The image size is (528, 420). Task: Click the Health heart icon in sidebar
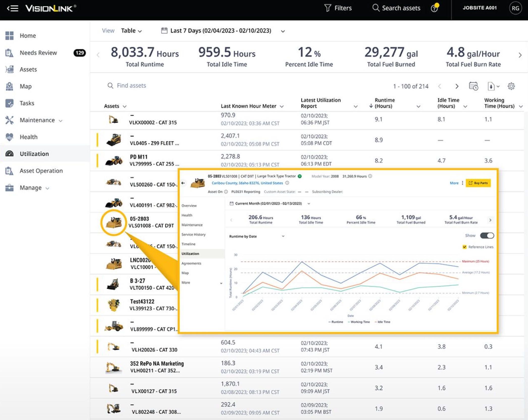pos(10,137)
